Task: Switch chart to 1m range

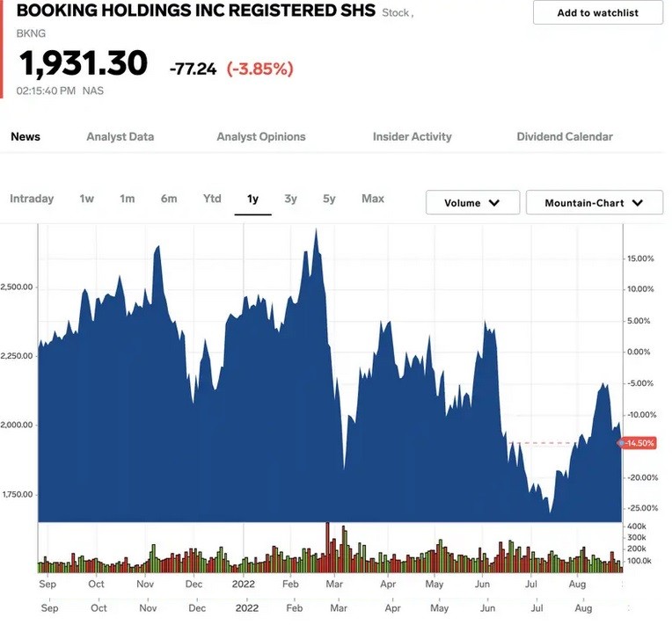Action: click(x=128, y=199)
